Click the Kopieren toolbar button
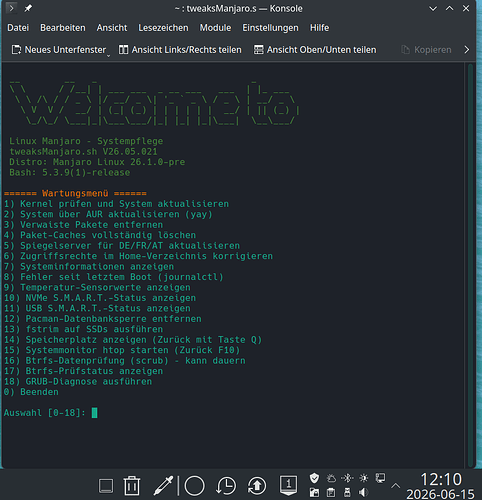Viewport: 482px width, 500px height. click(426, 50)
